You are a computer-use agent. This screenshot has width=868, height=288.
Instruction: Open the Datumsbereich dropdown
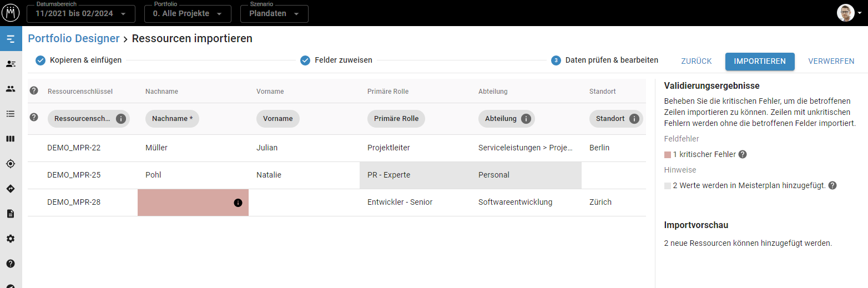80,13
